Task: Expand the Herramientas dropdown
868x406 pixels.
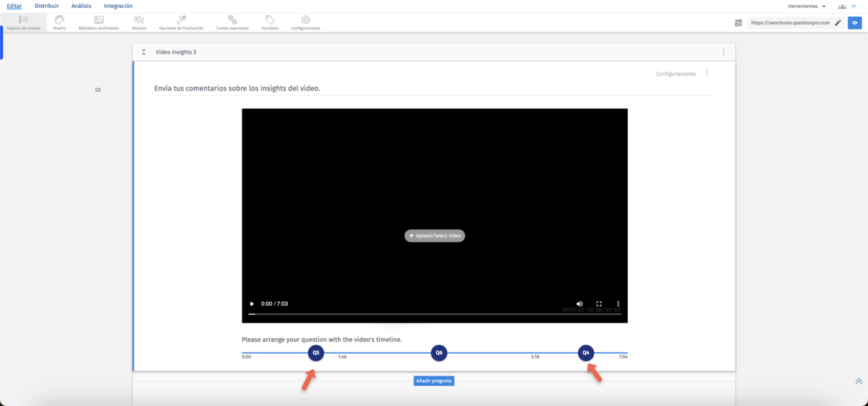Action: coord(807,6)
